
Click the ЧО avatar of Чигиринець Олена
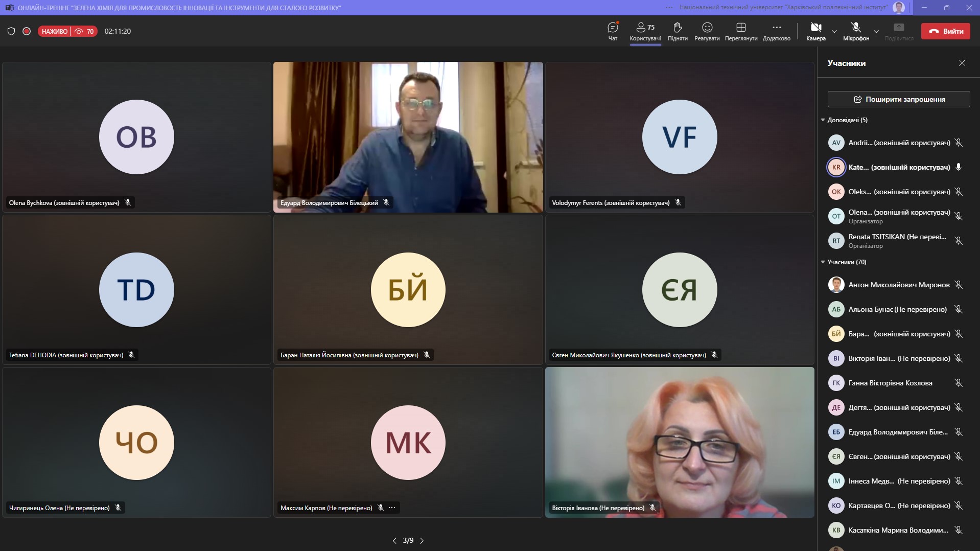(x=136, y=443)
